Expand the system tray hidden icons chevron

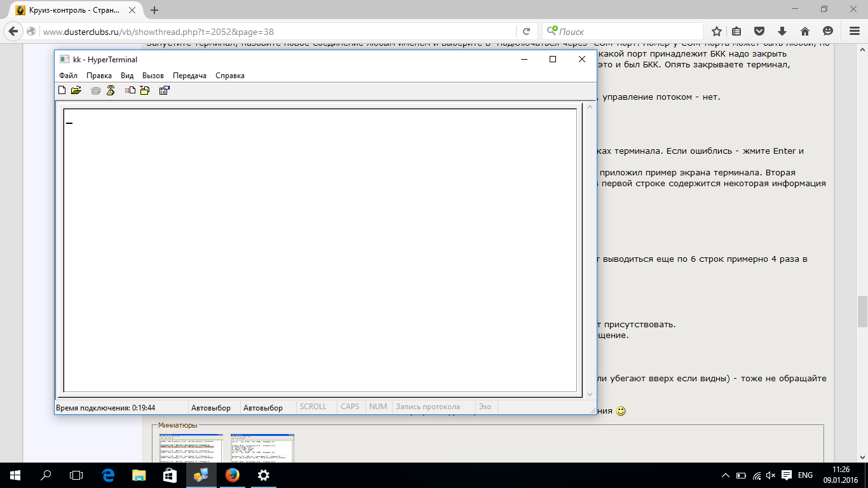(726, 475)
